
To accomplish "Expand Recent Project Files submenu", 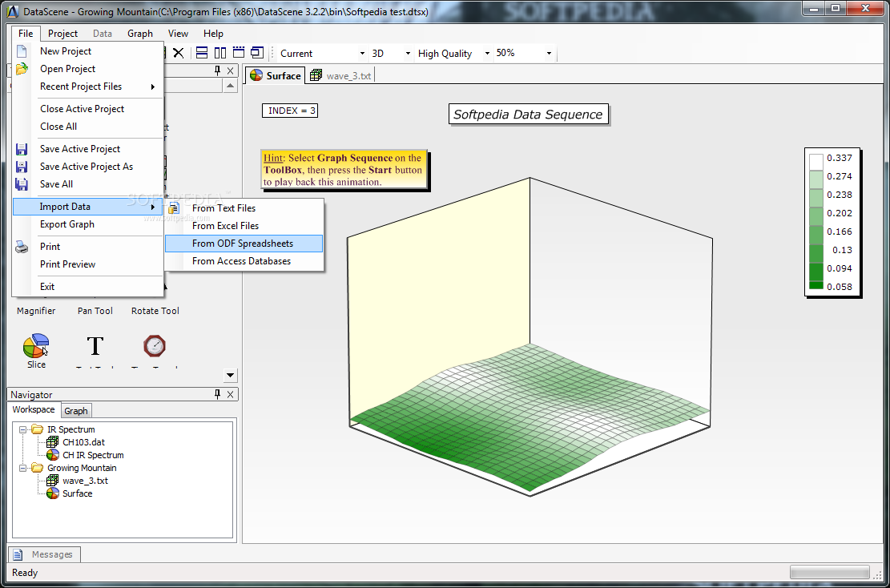I will pos(88,87).
